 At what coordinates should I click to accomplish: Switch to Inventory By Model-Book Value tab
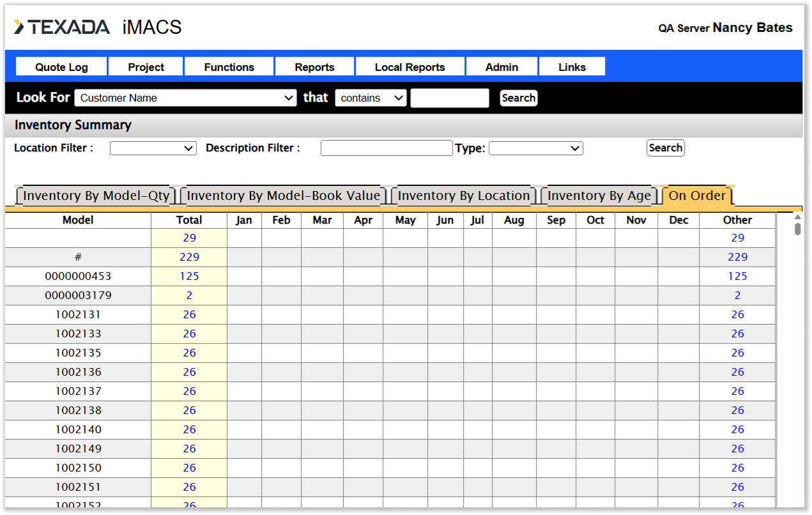click(283, 196)
